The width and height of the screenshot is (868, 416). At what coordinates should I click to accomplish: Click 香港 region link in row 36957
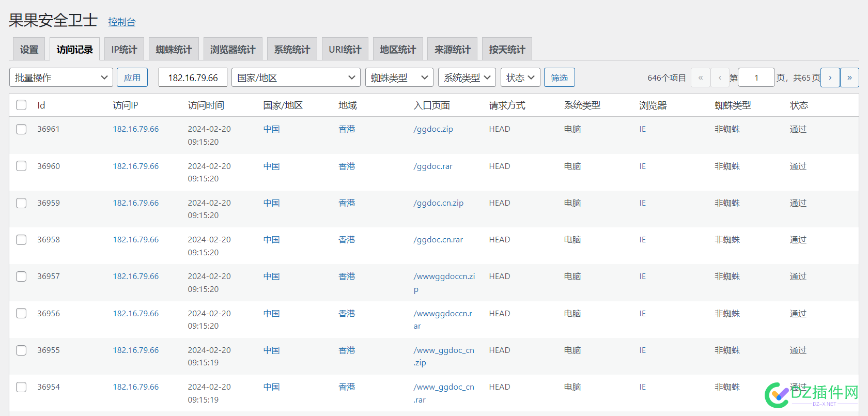point(347,276)
